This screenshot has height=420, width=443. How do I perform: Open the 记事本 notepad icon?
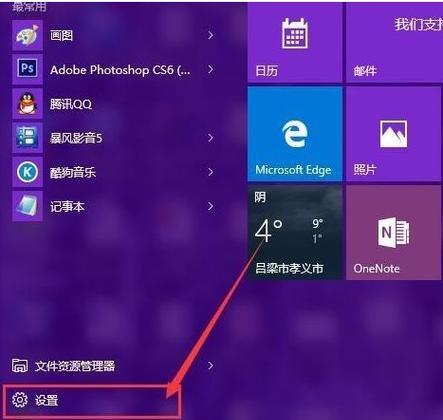point(27,206)
